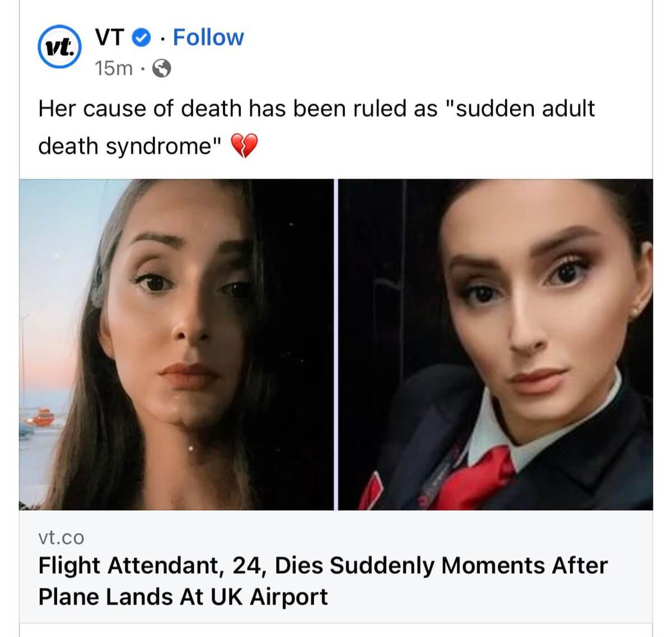The height and width of the screenshot is (637, 672).
Task: Click the gray link preview footer area
Action: [336, 566]
